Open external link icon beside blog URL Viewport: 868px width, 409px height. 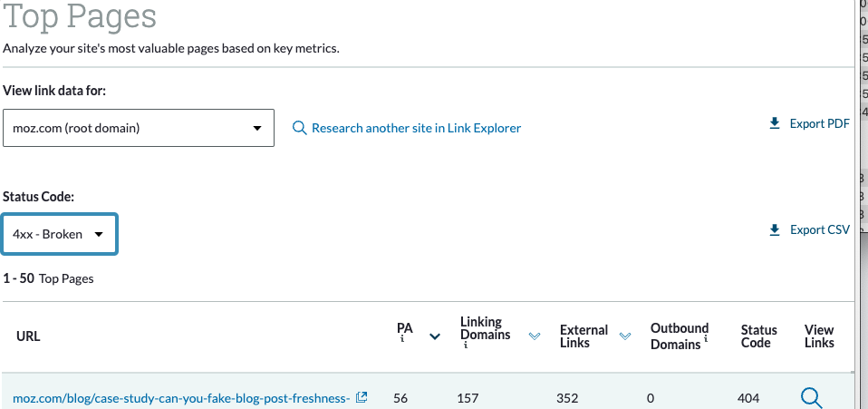[x=362, y=397]
